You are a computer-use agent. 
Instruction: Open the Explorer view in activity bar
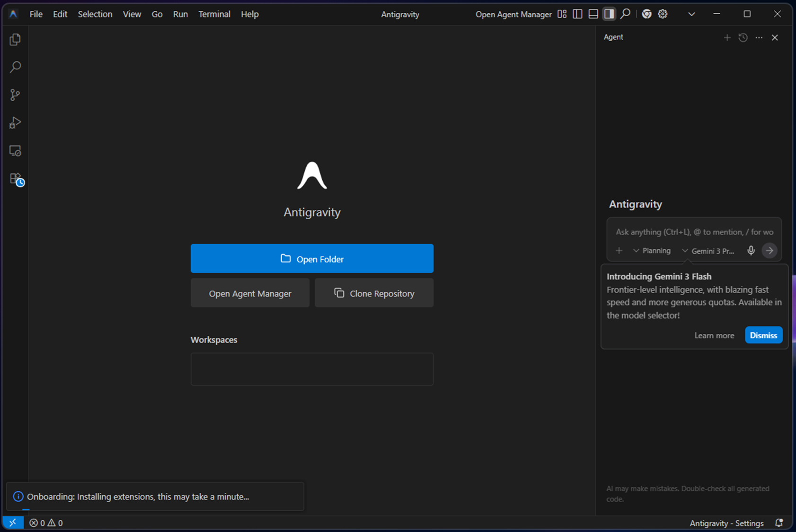point(15,39)
